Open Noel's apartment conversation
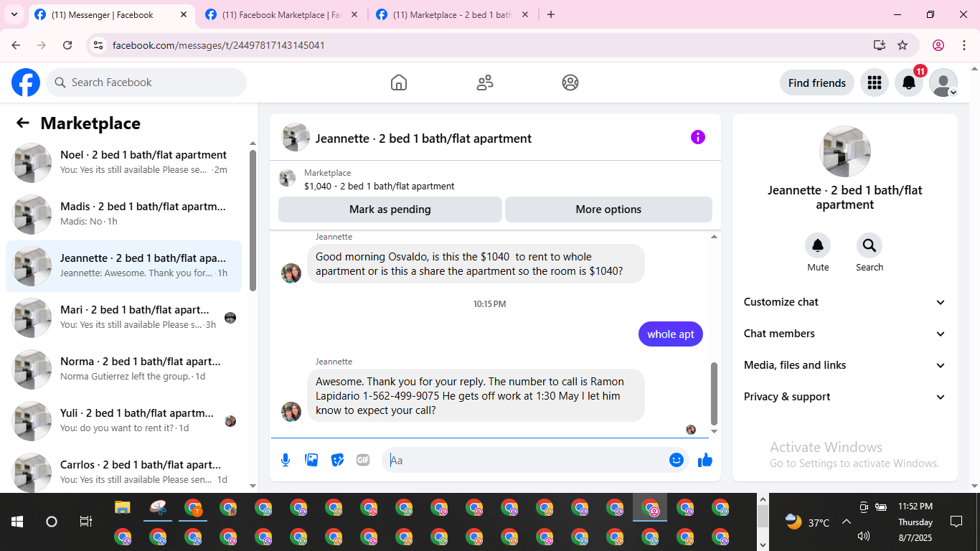This screenshot has height=551, width=980. click(x=124, y=163)
